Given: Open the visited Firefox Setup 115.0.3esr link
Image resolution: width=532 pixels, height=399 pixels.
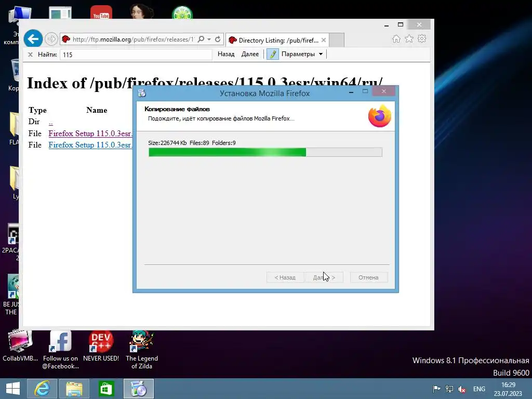Looking at the screenshot, I should coord(90,134).
